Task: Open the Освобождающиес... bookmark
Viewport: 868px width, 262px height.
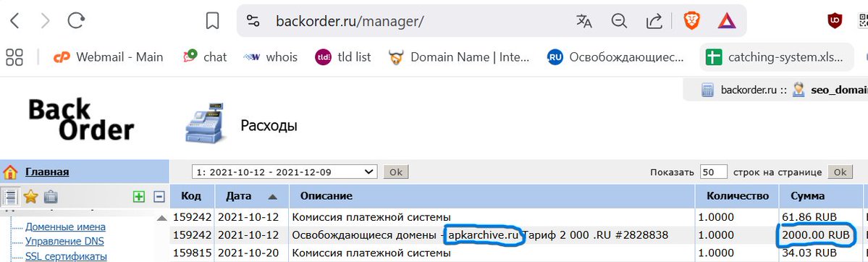Action: point(615,56)
